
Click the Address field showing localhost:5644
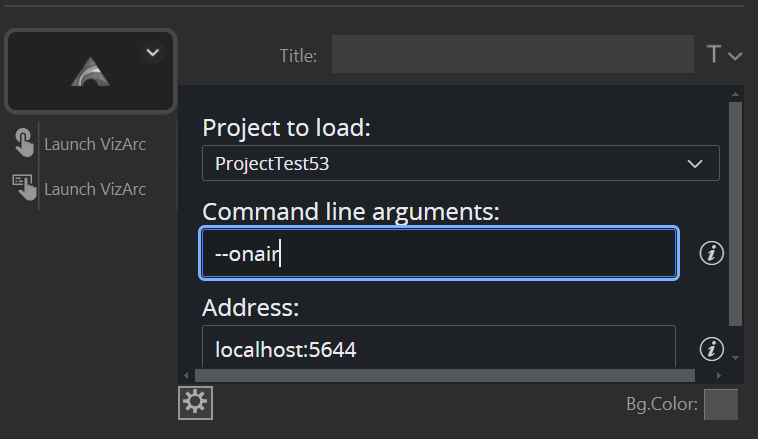click(439, 349)
